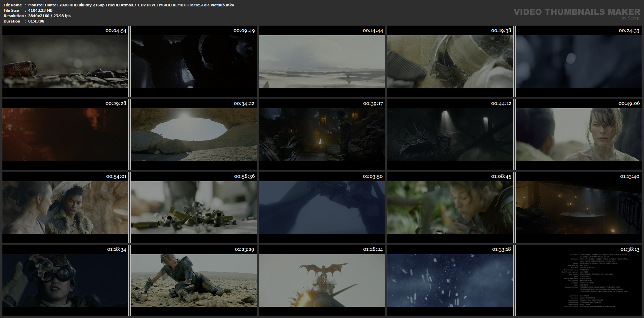This screenshot has width=644, height=318.
Task: Click the File Name label
Action: 13,5
